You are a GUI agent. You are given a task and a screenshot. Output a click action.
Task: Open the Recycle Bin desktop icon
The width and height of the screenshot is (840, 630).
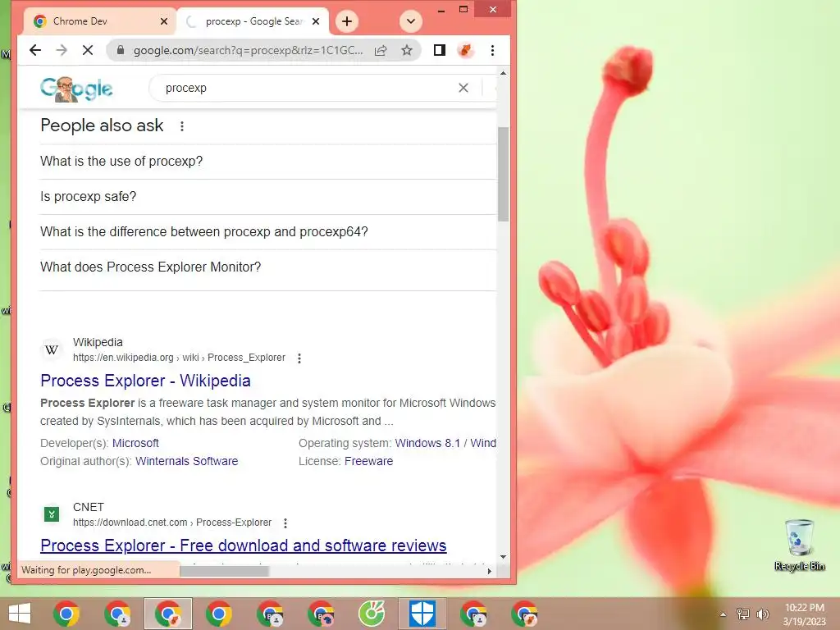(x=799, y=545)
